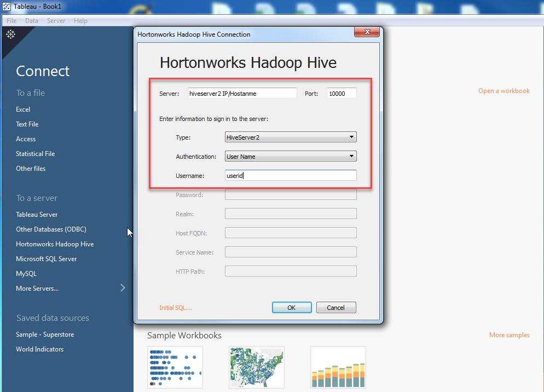Confirm the connection with OK
This screenshot has width=544, height=392.
click(292, 307)
